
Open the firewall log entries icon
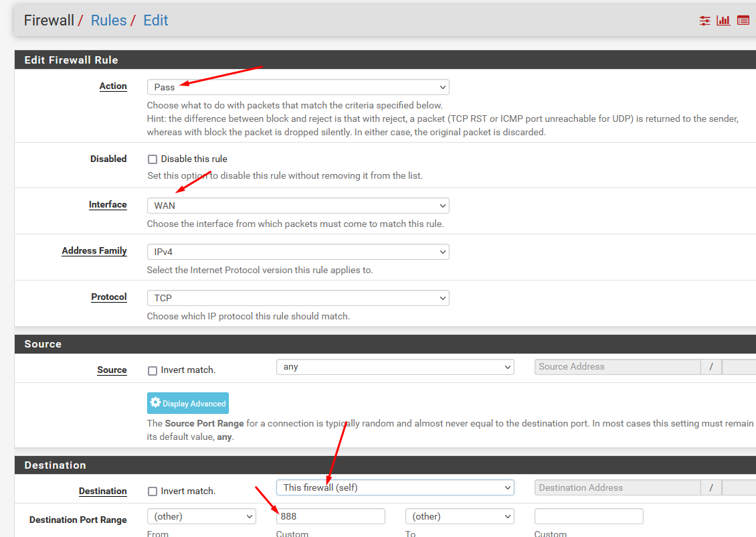pos(743,21)
